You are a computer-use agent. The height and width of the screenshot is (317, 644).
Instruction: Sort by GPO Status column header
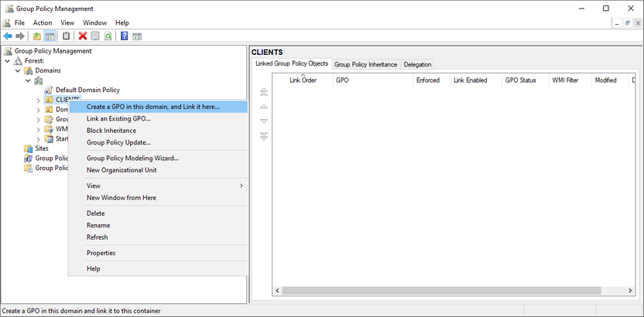coord(526,80)
